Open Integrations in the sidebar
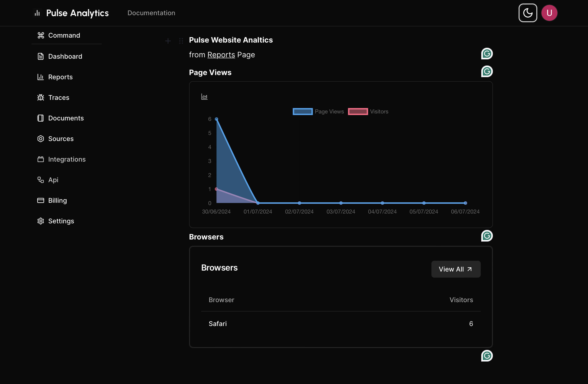This screenshot has width=588, height=384. pos(67,159)
